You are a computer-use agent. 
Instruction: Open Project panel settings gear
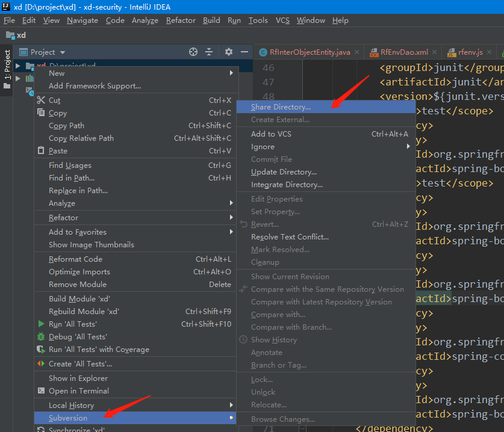229,52
